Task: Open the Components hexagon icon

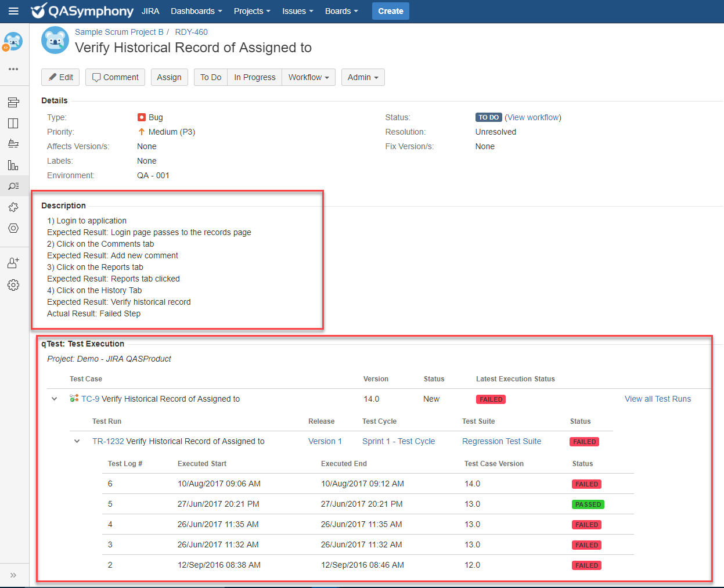Action: point(13,228)
